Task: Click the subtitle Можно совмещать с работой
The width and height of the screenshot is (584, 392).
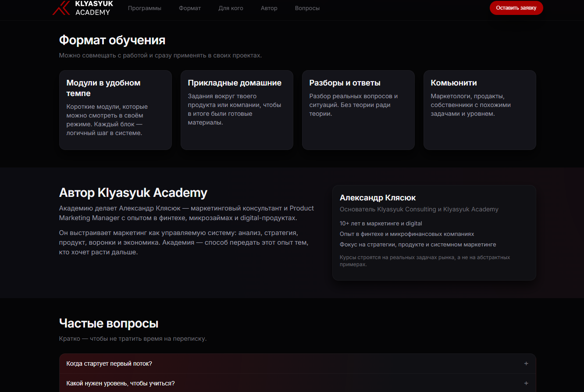Action: pyautogui.click(x=160, y=56)
